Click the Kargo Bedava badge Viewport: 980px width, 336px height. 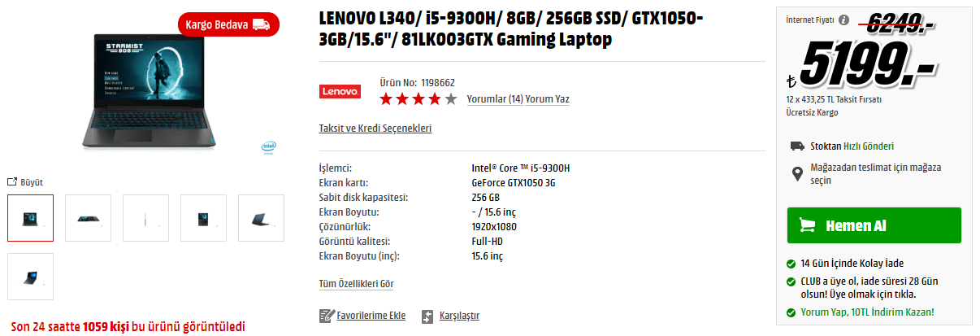click(228, 24)
